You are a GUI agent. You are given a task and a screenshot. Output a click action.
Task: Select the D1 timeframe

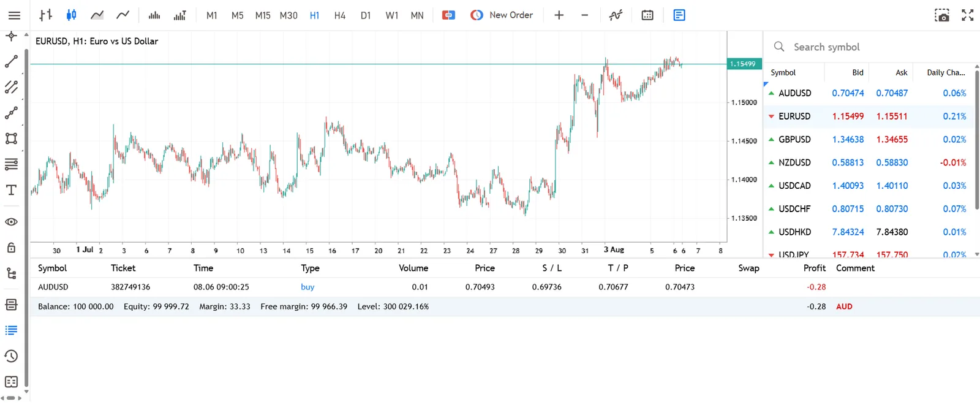click(366, 15)
